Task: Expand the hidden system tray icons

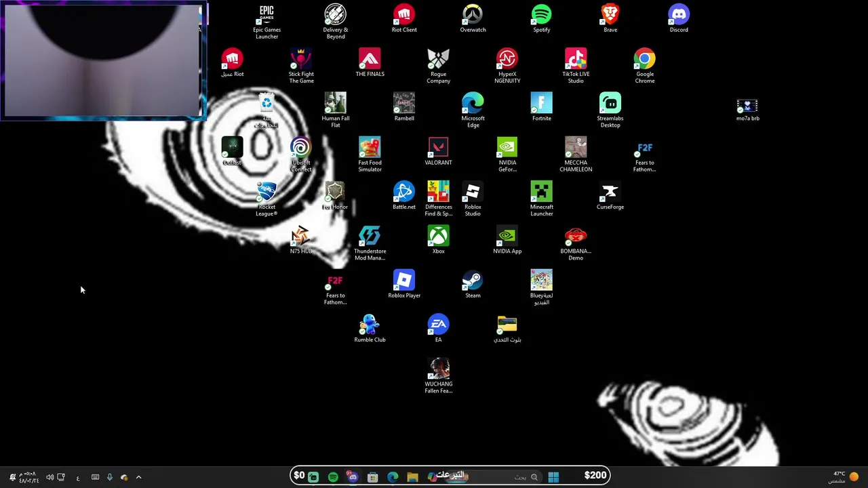Action: (x=138, y=477)
